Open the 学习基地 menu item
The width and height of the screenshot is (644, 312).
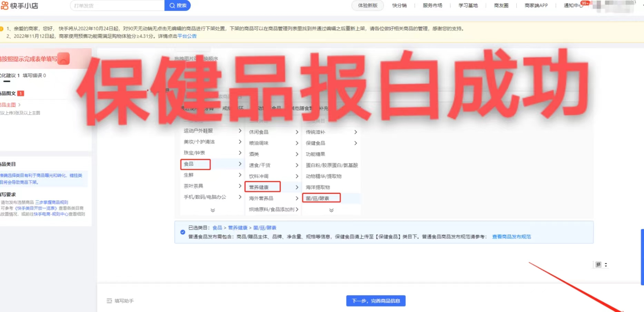pyautogui.click(x=468, y=5)
